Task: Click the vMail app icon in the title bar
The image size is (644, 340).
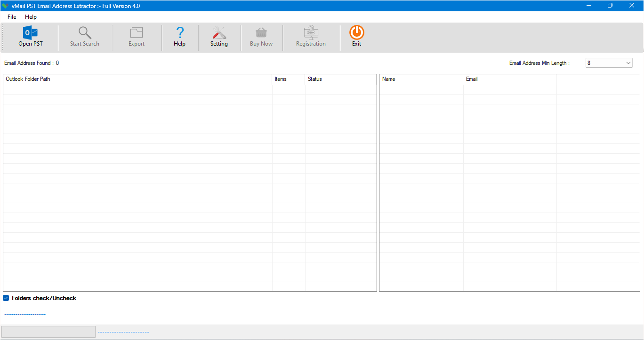Action: tap(5, 6)
